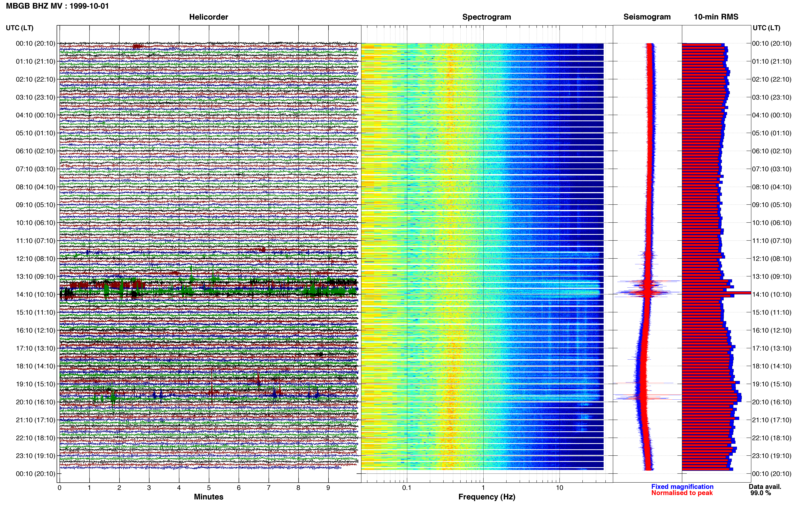Click the Frequency (Hz) axis label
This screenshot has height=508, width=812.
tap(487, 497)
